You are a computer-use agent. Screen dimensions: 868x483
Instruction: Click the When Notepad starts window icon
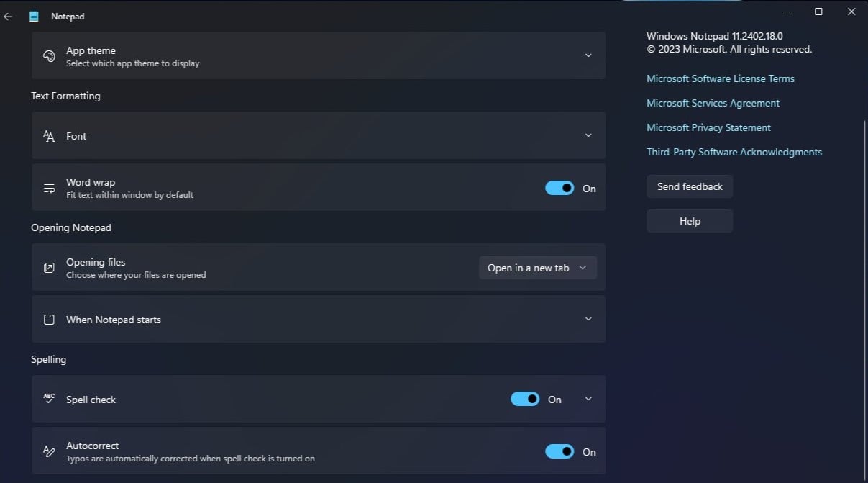point(49,320)
